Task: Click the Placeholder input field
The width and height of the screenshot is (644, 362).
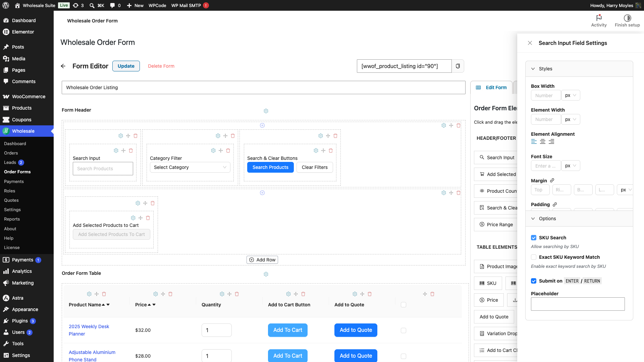Action: [x=578, y=304]
